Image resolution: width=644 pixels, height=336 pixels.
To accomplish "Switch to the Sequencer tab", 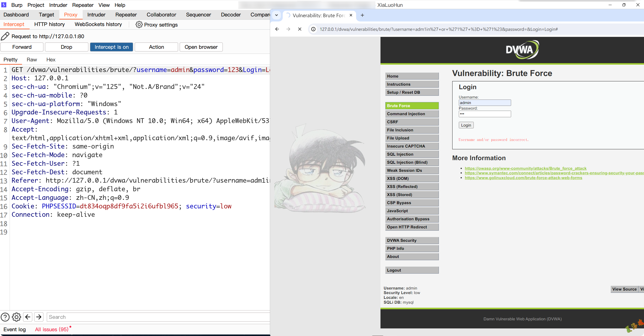I will tap(198, 15).
